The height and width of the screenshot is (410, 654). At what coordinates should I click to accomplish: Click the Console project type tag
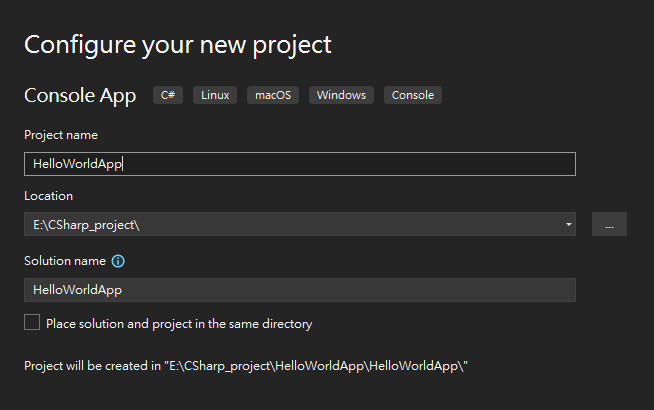click(413, 96)
